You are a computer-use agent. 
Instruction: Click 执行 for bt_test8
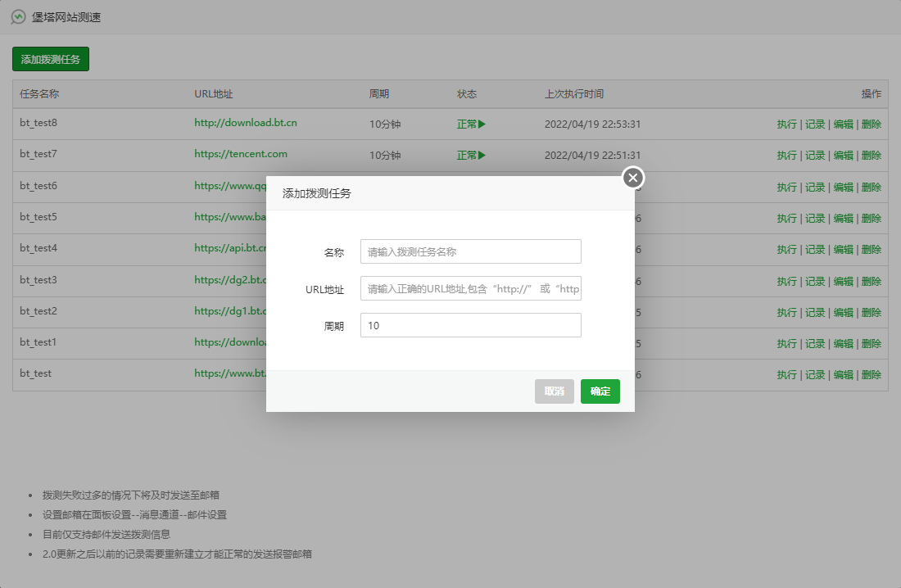[x=786, y=124]
